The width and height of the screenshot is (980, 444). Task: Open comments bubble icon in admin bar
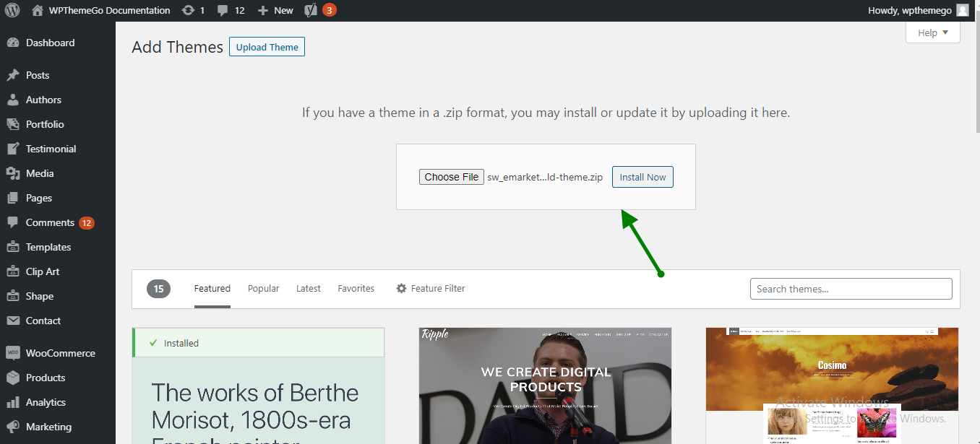pyautogui.click(x=223, y=11)
